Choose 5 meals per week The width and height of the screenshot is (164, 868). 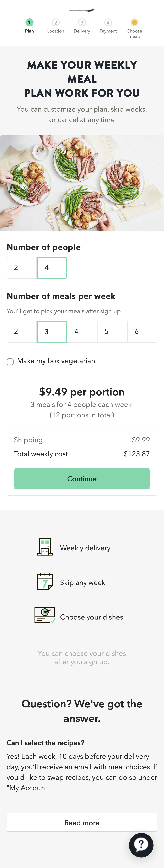[112, 332]
